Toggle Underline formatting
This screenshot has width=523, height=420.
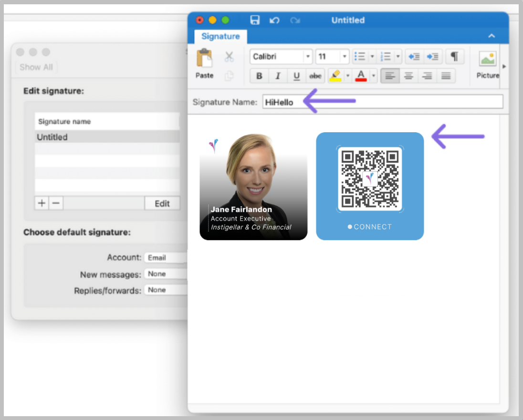[x=296, y=76]
